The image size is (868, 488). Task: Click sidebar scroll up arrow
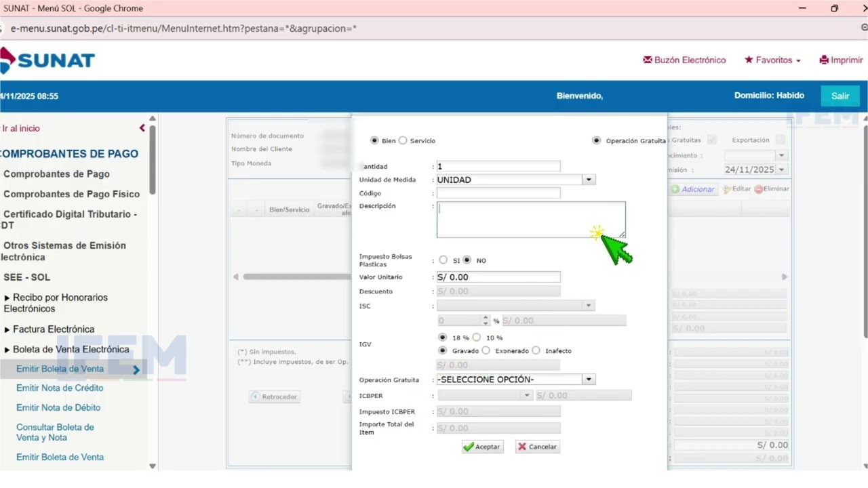(x=153, y=119)
